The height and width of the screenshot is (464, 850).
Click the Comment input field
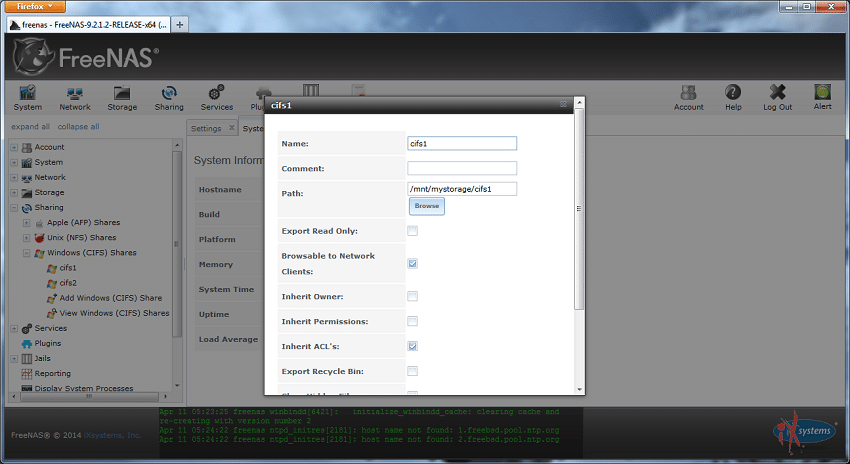click(x=462, y=168)
